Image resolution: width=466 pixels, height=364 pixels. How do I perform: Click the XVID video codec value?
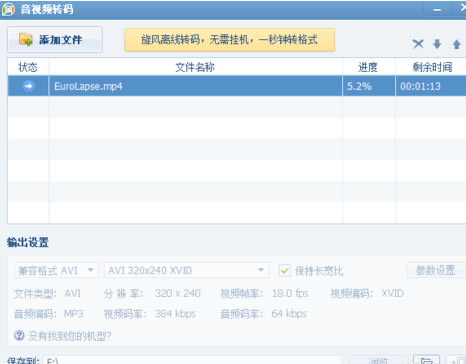click(393, 293)
